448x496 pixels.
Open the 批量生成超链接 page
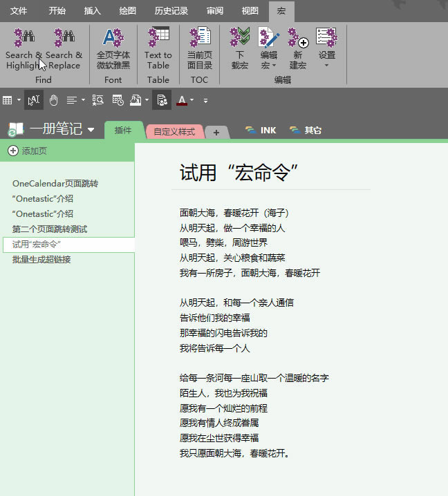(41, 260)
